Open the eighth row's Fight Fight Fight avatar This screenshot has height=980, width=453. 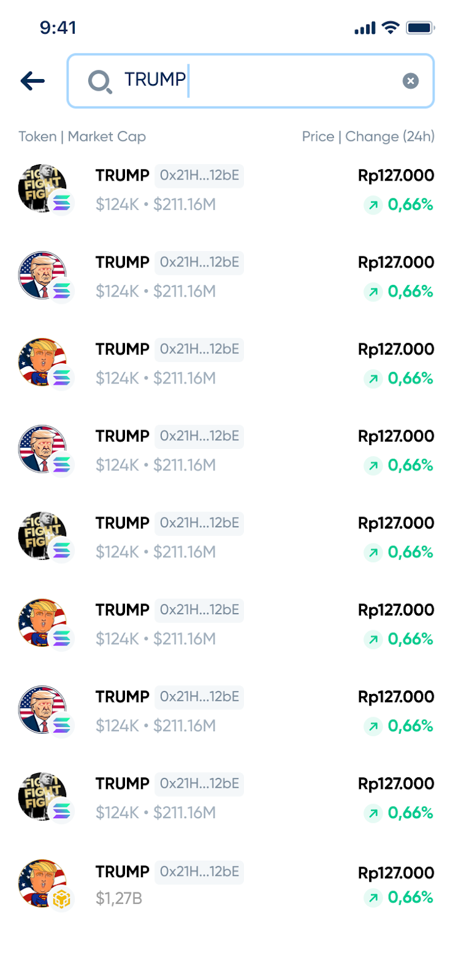[42, 796]
